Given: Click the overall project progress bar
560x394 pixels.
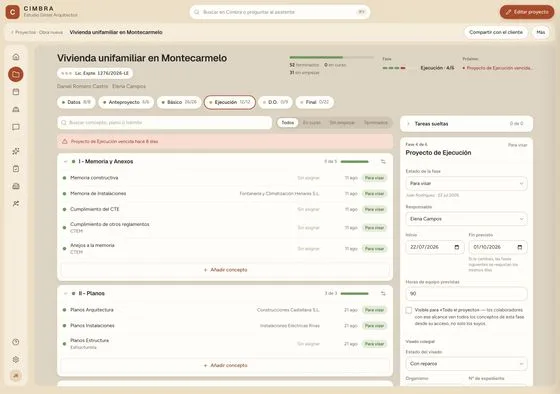Looking at the screenshot, I should [x=331, y=57].
